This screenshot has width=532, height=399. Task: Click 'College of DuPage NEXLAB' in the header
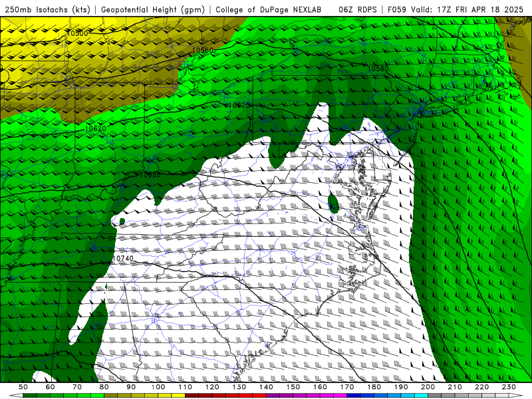tap(269, 9)
